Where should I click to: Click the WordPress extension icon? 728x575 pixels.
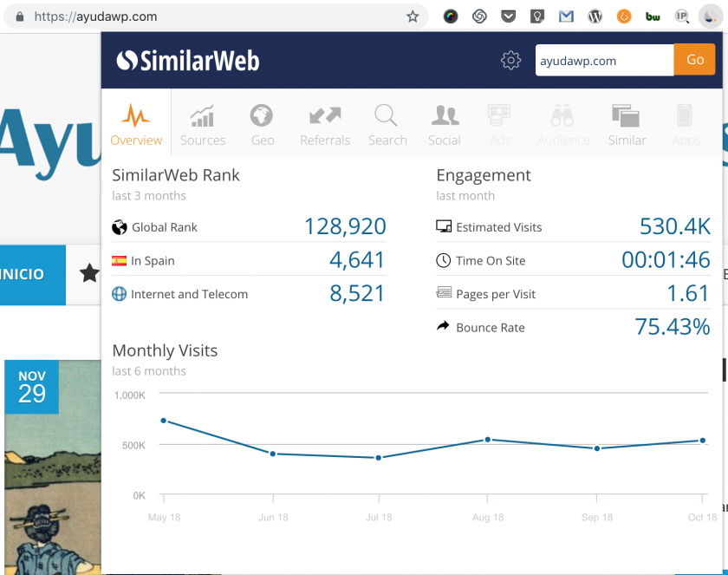pos(595,16)
